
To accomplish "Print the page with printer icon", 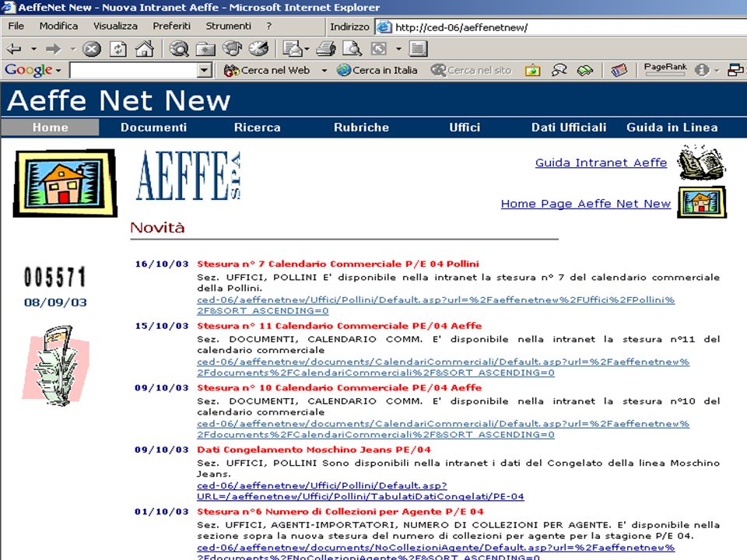I will (x=326, y=48).
